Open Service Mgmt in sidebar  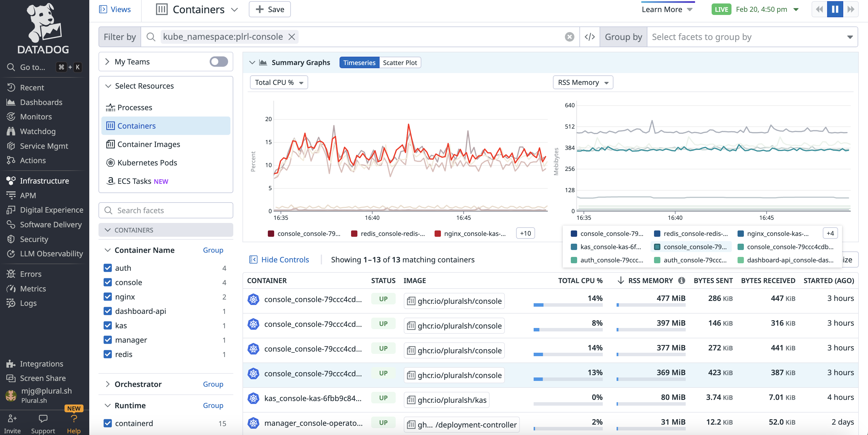coord(44,146)
